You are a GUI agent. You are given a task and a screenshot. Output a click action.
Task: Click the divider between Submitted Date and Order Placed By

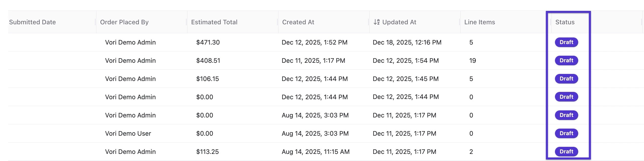(x=96, y=22)
